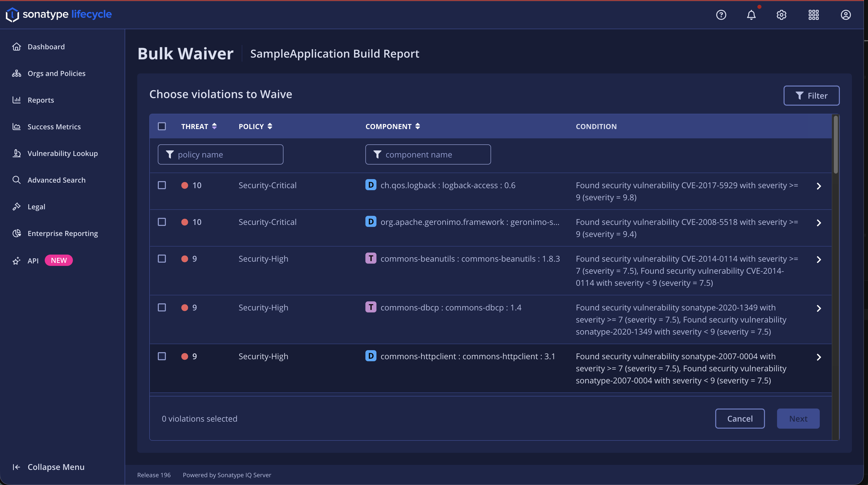Open system preferences gear icon
Screen dimensions: 868x485
coord(781,15)
